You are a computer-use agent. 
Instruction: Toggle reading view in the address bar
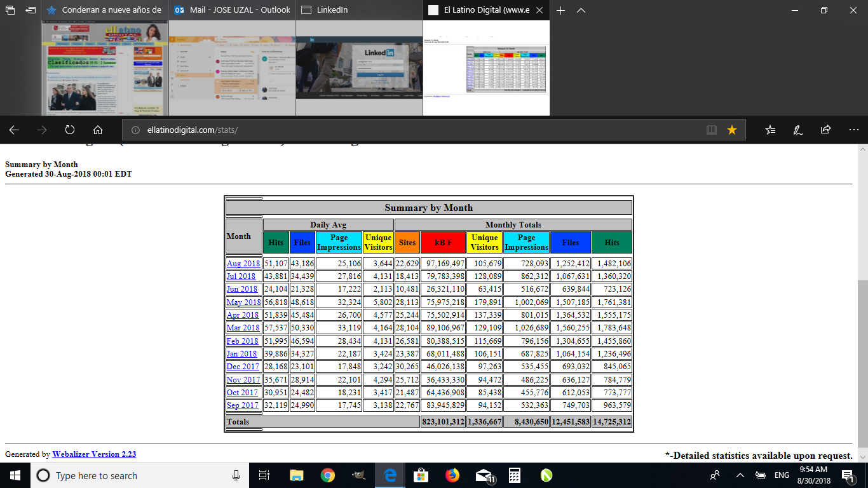pos(712,130)
